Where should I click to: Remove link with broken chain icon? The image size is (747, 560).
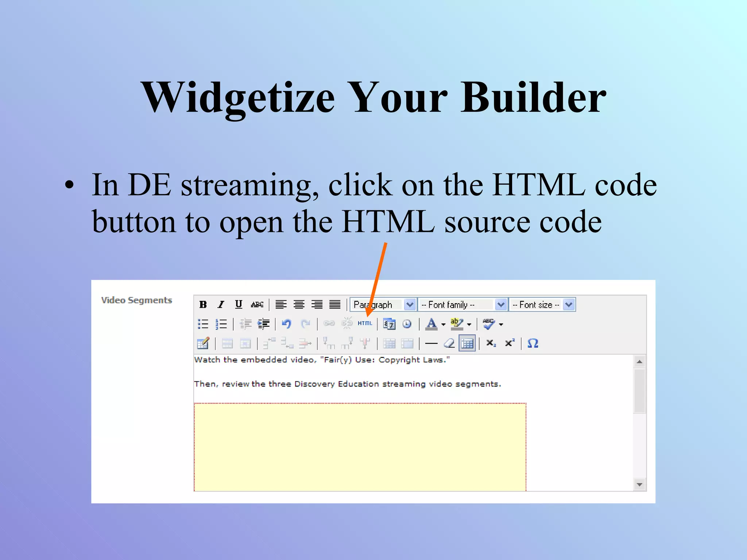click(347, 323)
